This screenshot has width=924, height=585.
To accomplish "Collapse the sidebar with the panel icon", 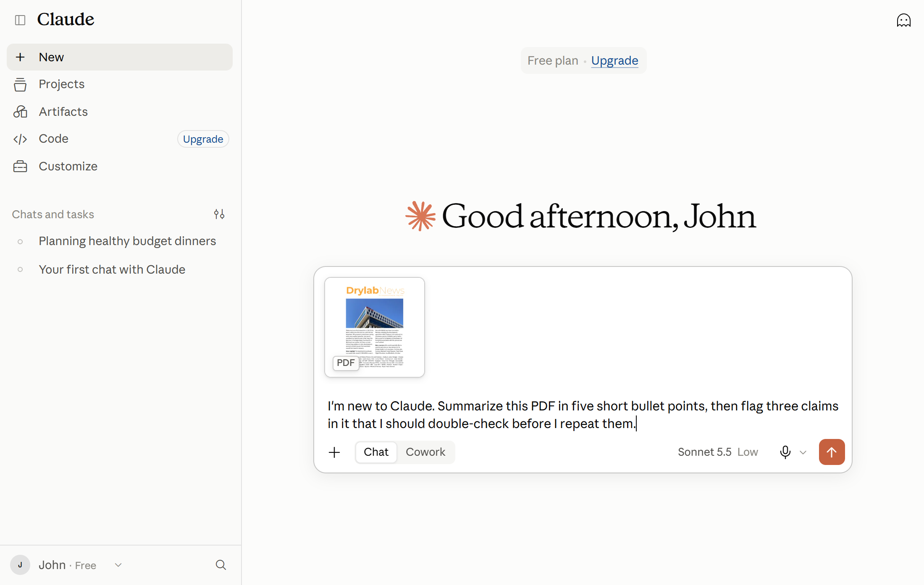I will click(20, 20).
